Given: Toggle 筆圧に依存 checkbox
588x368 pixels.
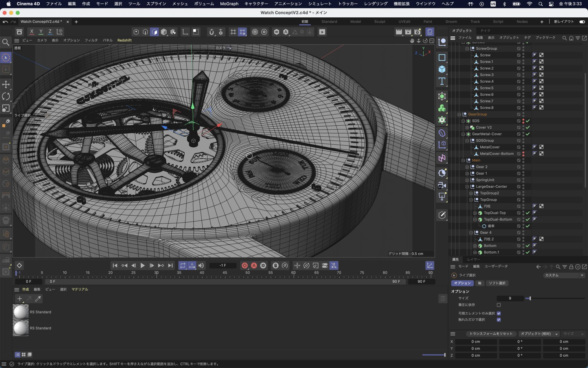Looking at the screenshot, I should [499, 305].
